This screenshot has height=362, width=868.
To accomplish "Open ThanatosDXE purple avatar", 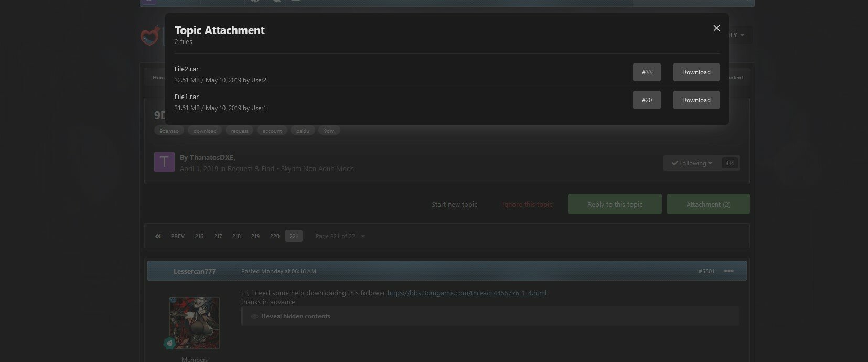I will tap(164, 162).
